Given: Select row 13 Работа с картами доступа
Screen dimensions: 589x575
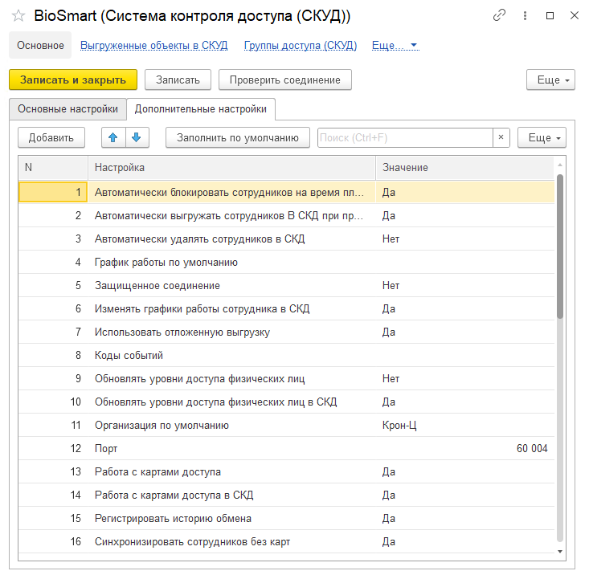Looking at the screenshot, I should tap(286, 472).
